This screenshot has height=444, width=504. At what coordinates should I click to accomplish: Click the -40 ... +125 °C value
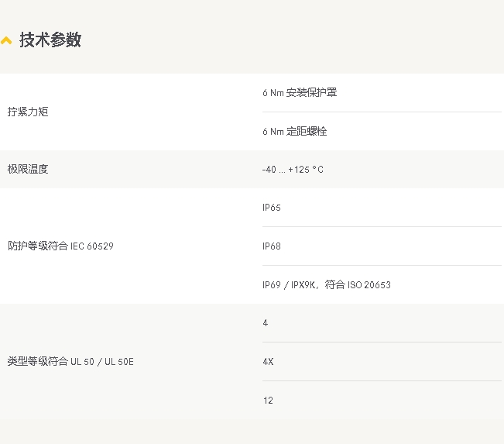(x=293, y=169)
